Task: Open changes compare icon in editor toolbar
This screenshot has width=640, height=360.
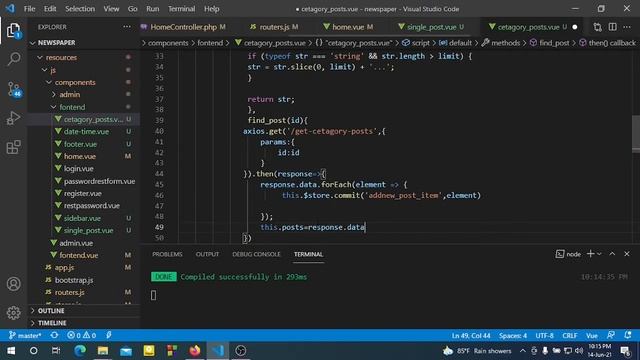Action: click(x=598, y=27)
